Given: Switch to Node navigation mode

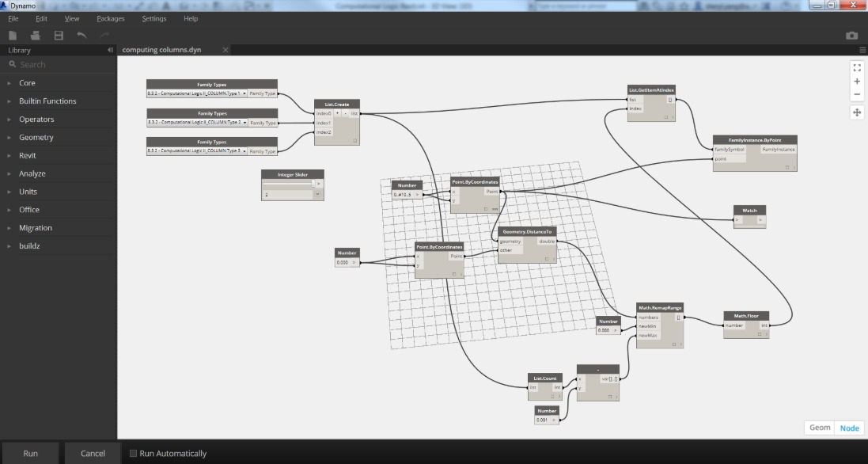Looking at the screenshot, I should pyautogui.click(x=849, y=428).
